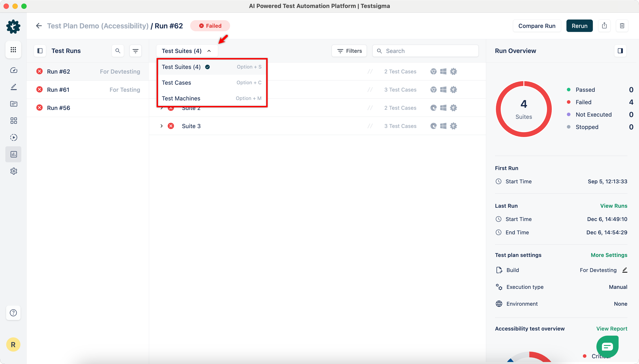Click the share/export icon next to Rerun

[604, 26]
